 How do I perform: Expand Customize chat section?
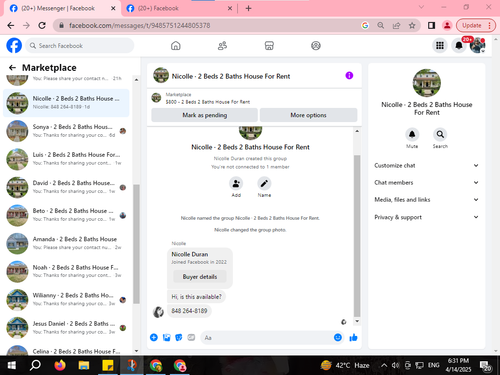pyautogui.click(x=426, y=165)
